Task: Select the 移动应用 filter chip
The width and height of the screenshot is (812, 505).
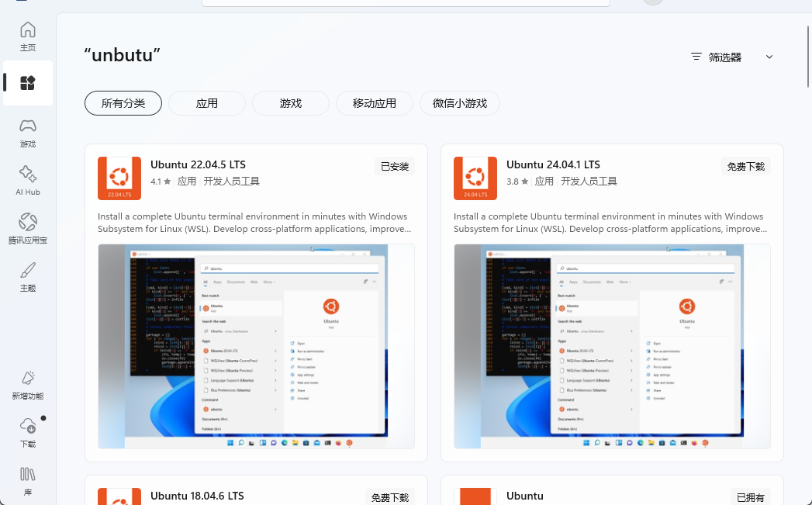Action: (374, 102)
